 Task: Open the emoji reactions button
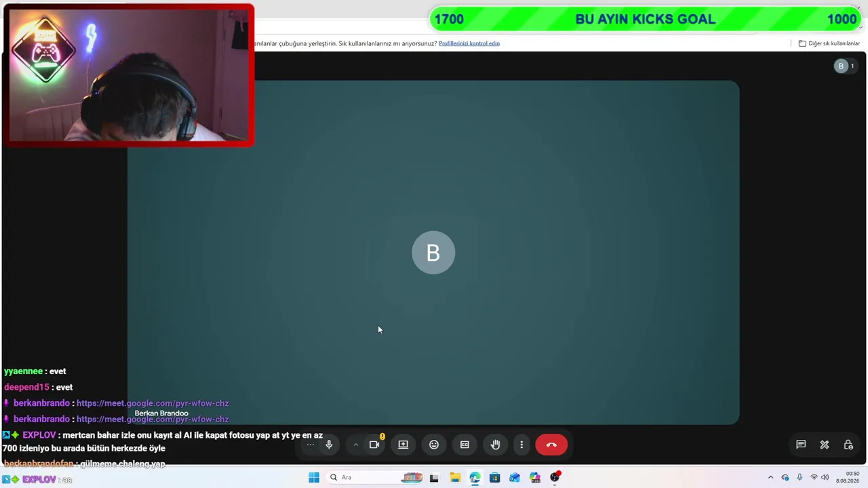coord(434,445)
